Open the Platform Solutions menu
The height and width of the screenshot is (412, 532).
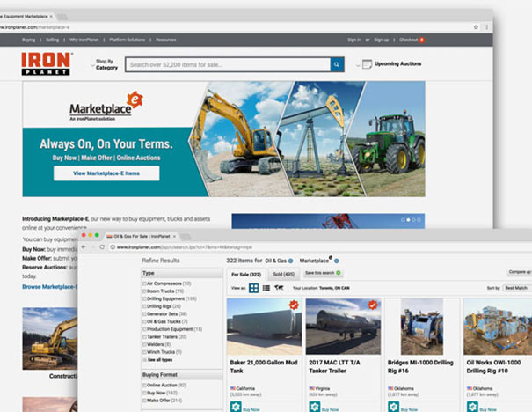128,40
